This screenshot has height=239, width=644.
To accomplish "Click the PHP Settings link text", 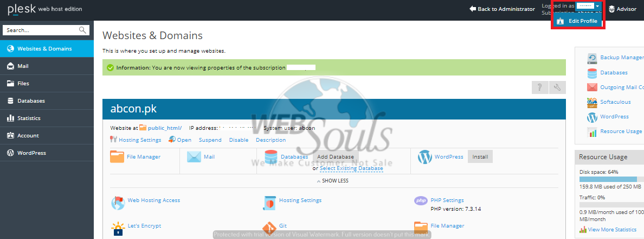I will 447,200.
